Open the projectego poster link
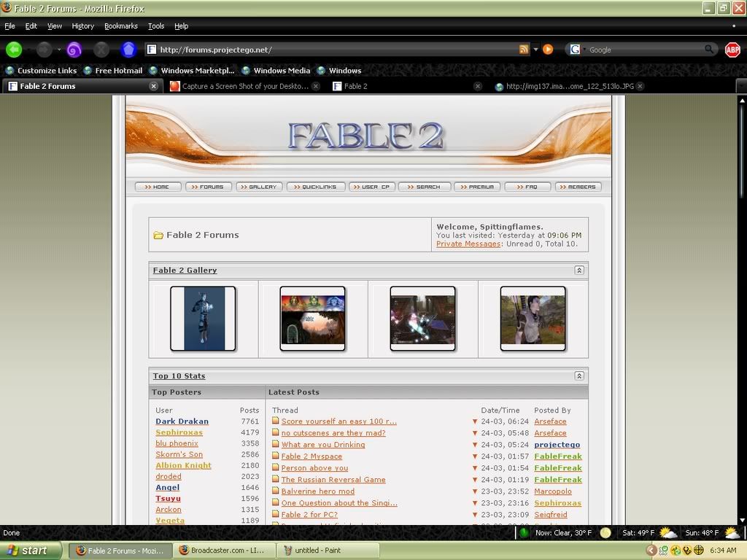747x560 pixels. pyautogui.click(x=557, y=445)
